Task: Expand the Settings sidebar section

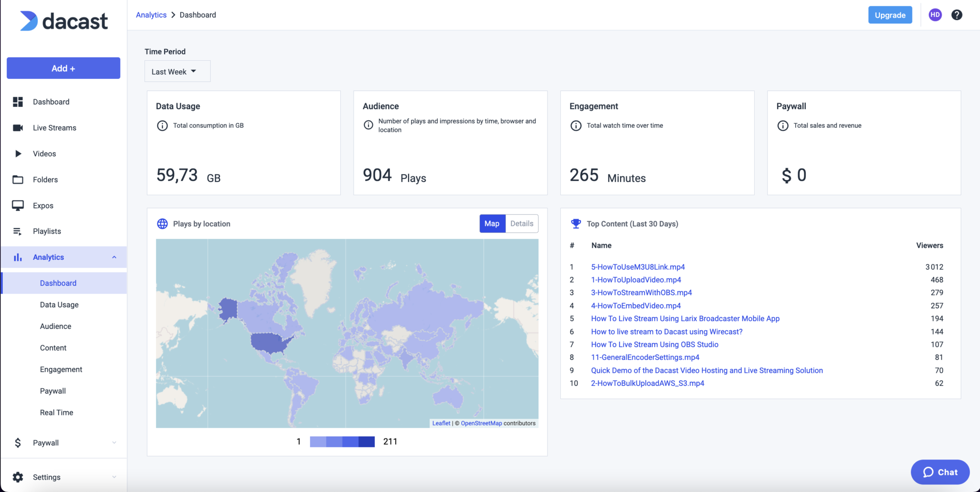Action: (114, 477)
